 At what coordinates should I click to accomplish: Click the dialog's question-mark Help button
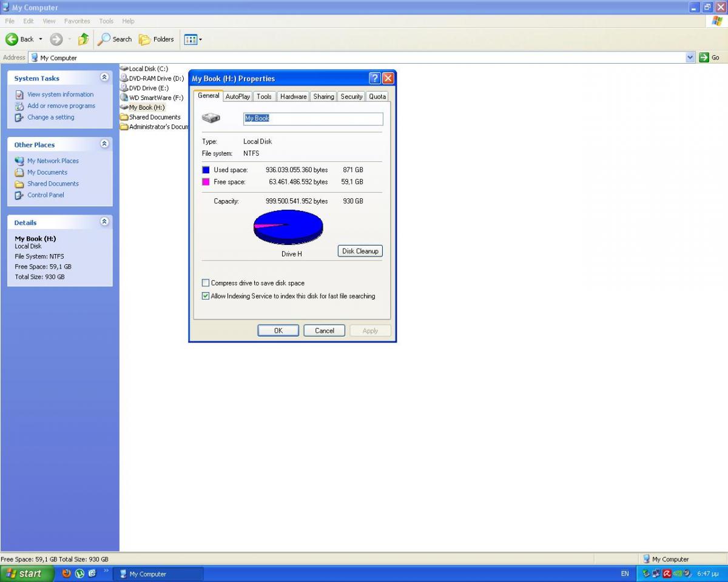375,78
